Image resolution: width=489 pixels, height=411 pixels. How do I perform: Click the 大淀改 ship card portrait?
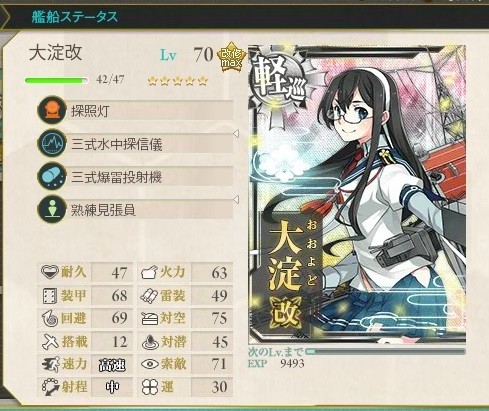357,194
